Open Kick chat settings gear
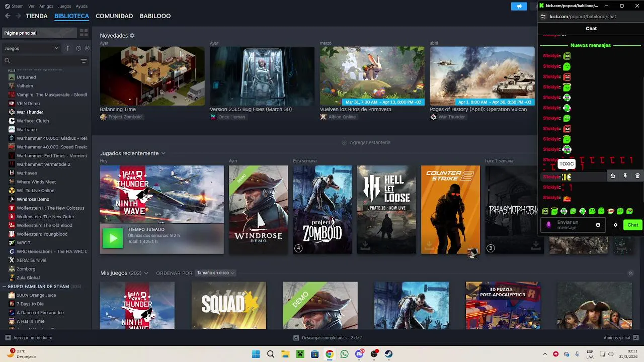644x362 pixels. click(x=615, y=225)
